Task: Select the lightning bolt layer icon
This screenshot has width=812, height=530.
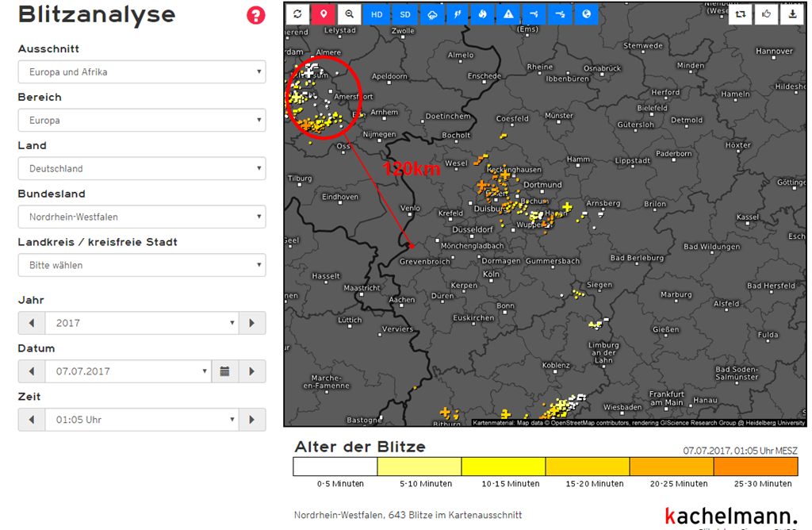Action: click(457, 14)
